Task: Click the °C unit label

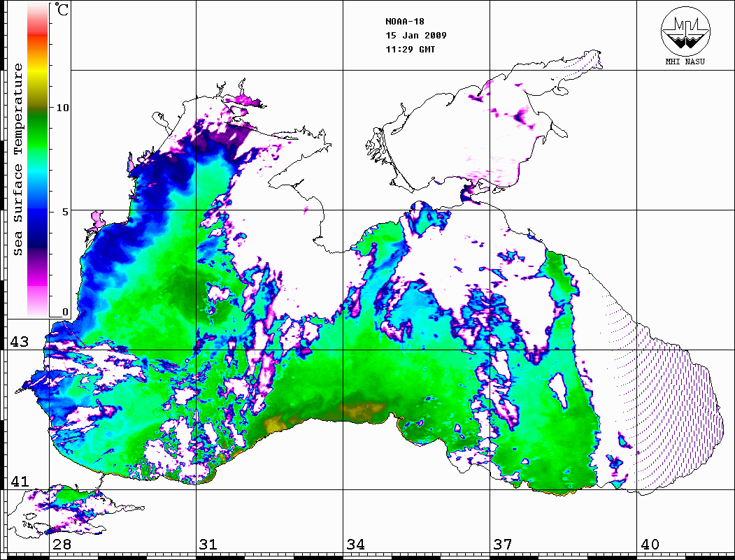Action: (x=61, y=9)
